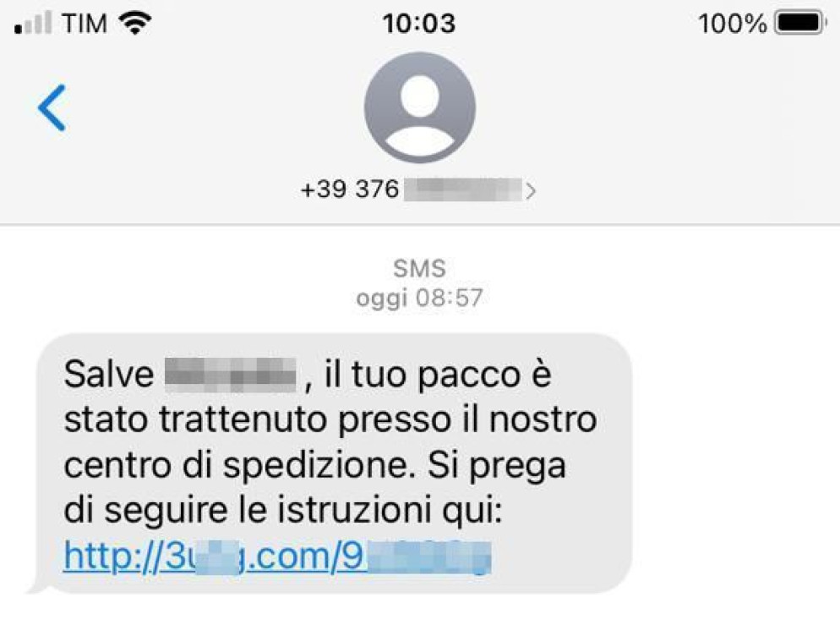Tap the 10:03 status bar clock
Viewport: 840px width, 641px height.
pos(419,24)
